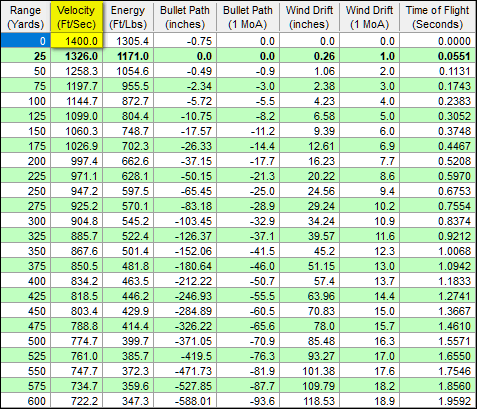Select the -93.6 MoA bullet path cell
The image size is (477, 409).
[x=248, y=401]
